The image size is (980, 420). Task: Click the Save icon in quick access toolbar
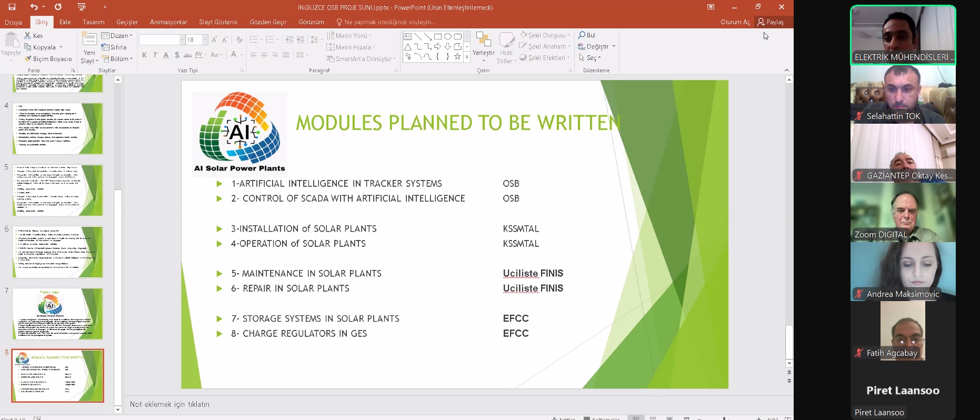click(x=12, y=7)
